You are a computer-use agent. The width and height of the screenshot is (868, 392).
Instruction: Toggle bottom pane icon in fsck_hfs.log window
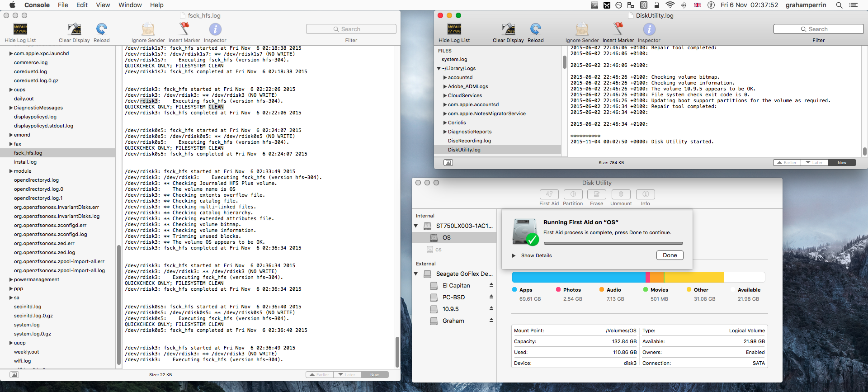click(x=14, y=374)
